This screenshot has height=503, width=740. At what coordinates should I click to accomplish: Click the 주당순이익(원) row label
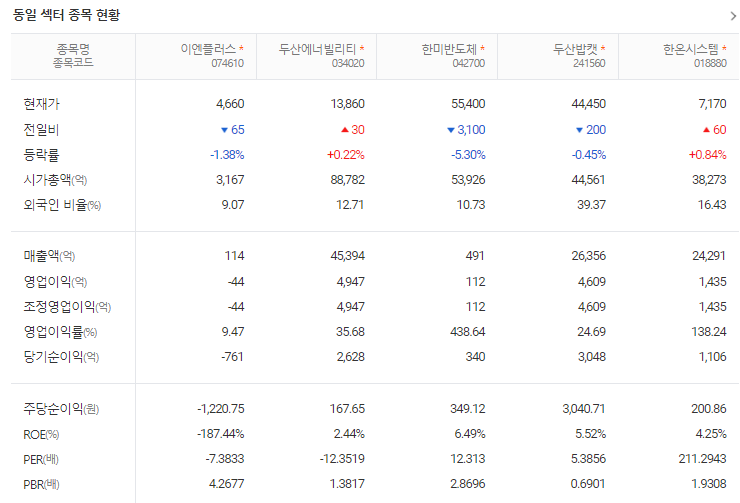click(61, 409)
